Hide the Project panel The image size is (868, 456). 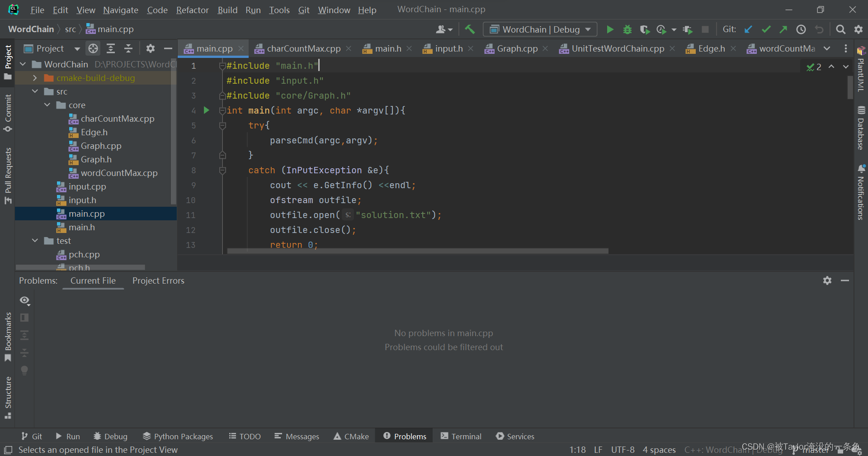[x=168, y=48]
